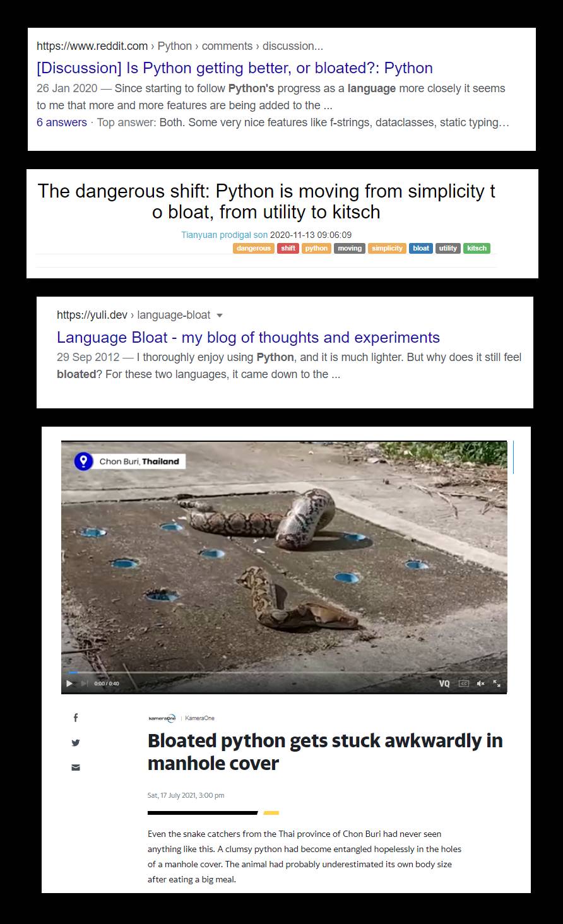Click the 'python' orange tag

(x=316, y=248)
